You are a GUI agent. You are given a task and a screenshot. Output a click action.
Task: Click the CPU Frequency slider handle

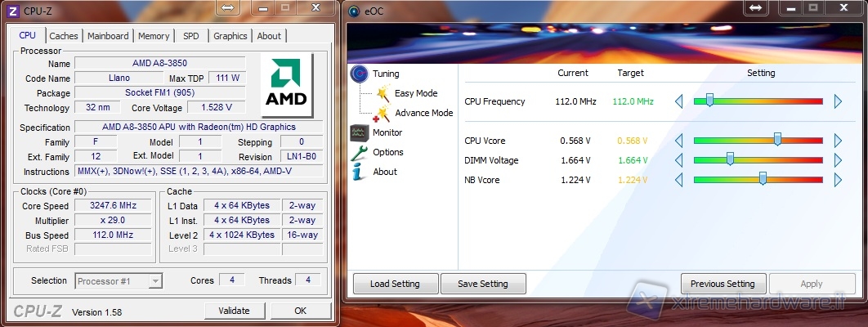pos(709,101)
